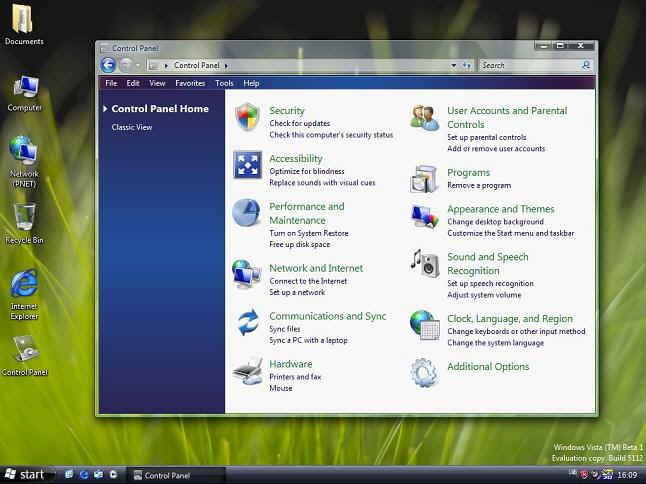Click the Hardware printer icon
The height and width of the screenshot is (484, 646).
pyautogui.click(x=247, y=371)
